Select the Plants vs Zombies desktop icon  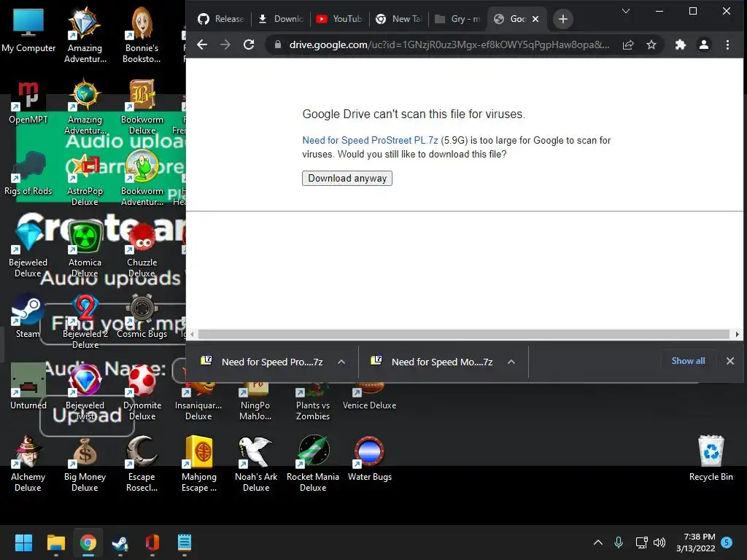(x=313, y=402)
